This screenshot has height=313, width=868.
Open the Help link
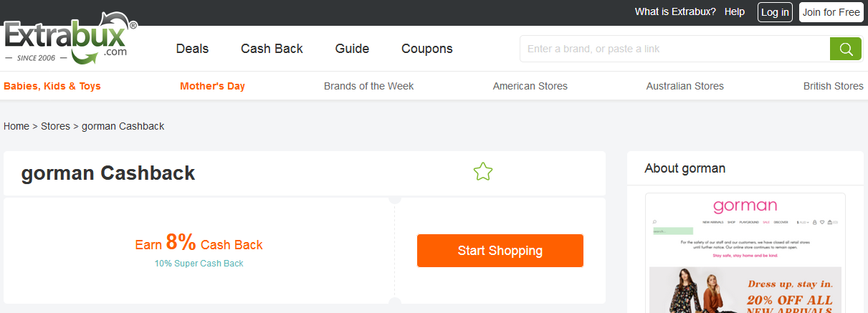point(735,12)
